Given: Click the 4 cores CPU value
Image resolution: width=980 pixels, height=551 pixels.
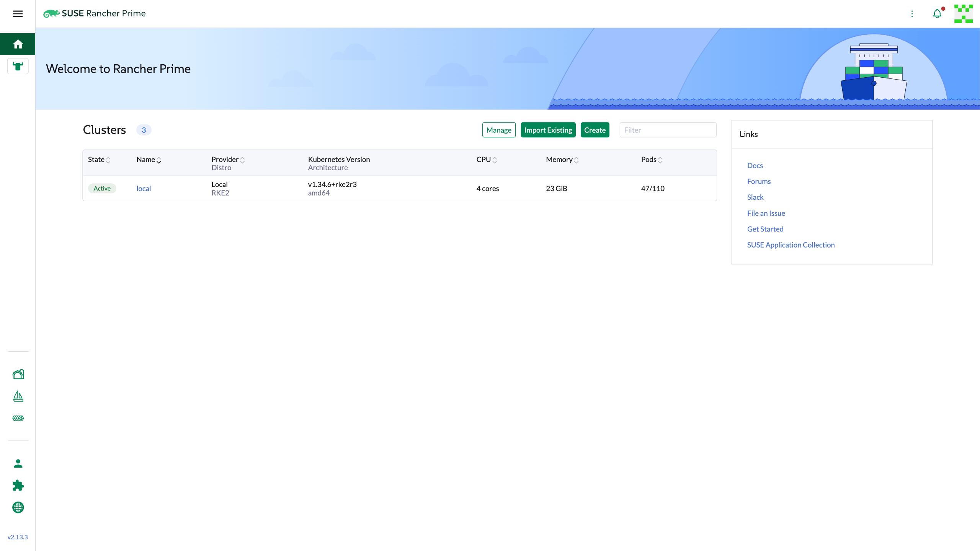Looking at the screenshot, I should click(x=487, y=188).
